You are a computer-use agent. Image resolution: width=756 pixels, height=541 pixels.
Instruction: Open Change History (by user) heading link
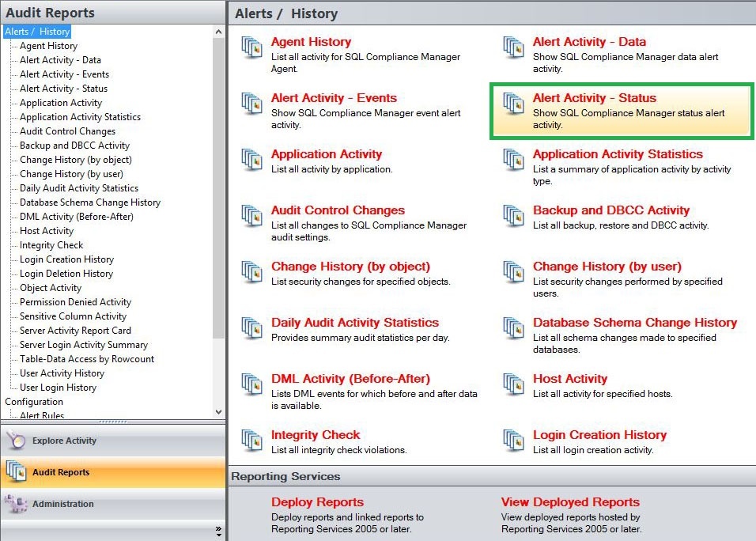pyautogui.click(x=607, y=267)
